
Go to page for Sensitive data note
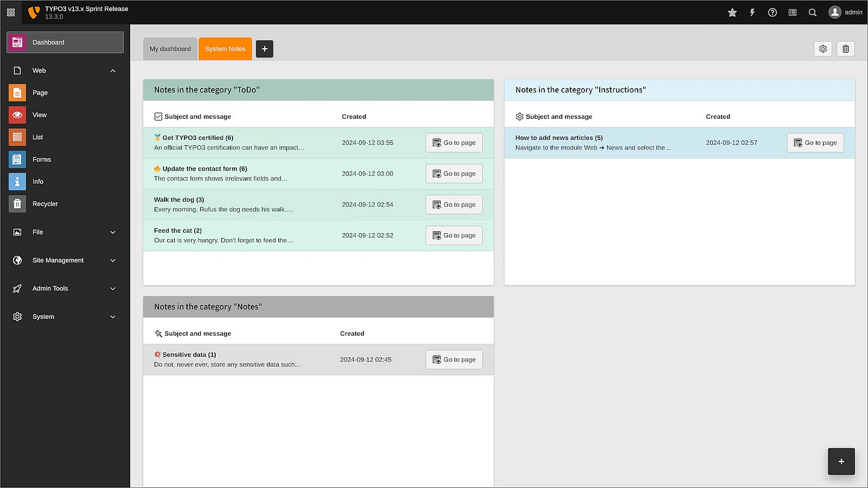tap(454, 360)
